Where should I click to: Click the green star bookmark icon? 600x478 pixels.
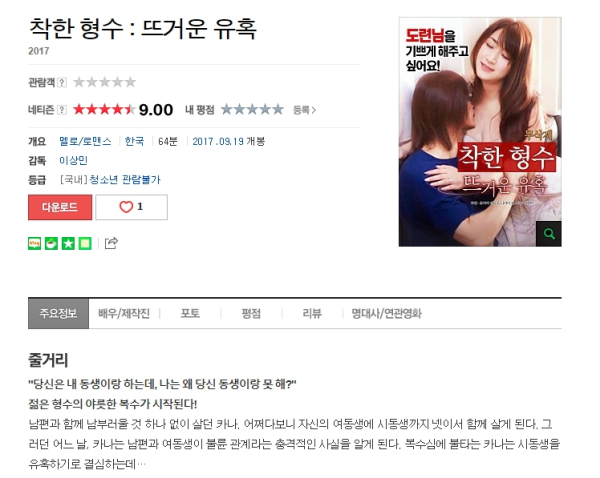pyautogui.click(x=68, y=243)
